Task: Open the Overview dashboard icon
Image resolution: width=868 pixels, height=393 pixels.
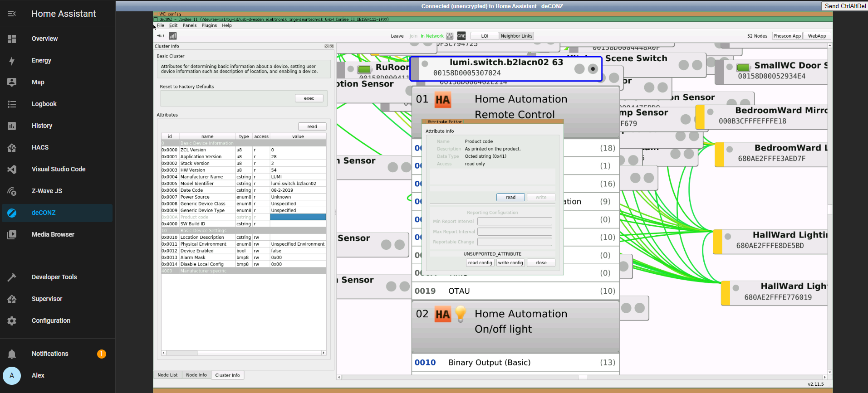Action: [x=12, y=39]
